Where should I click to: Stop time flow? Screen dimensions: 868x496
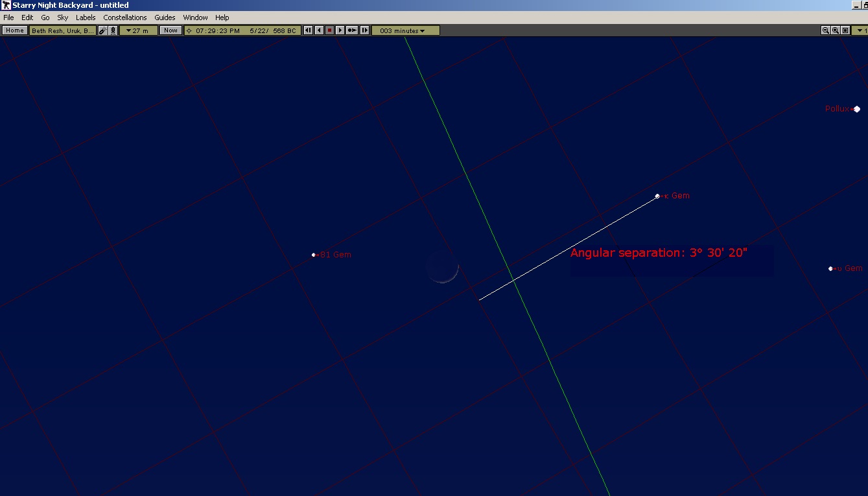click(x=329, y=30)
